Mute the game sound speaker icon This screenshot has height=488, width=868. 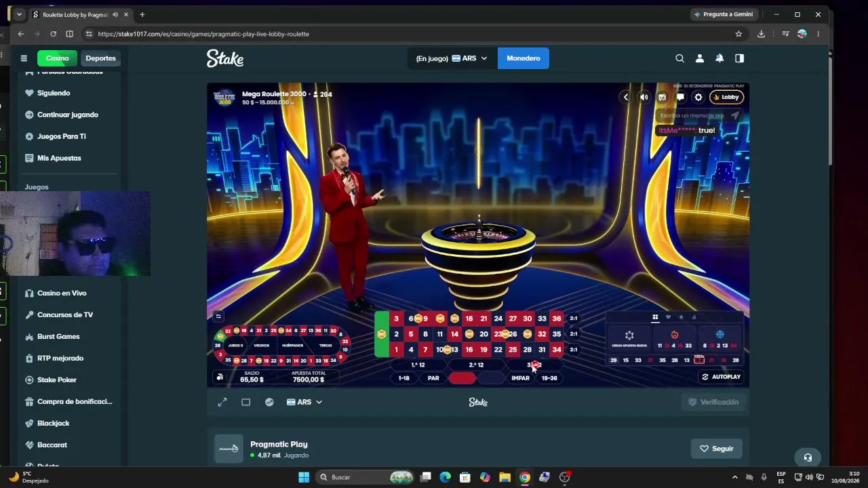(x=644, y=97)
